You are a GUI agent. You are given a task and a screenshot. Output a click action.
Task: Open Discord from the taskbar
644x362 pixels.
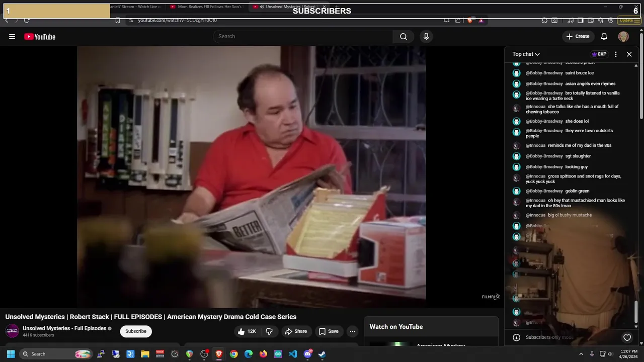(x=307, y=354)
